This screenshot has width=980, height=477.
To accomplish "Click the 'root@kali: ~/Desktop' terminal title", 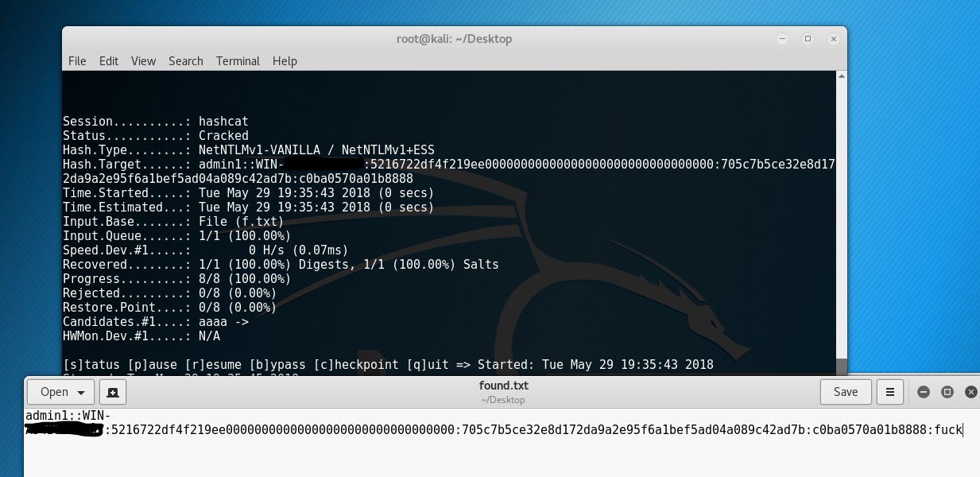I will (x=454, y=39).
